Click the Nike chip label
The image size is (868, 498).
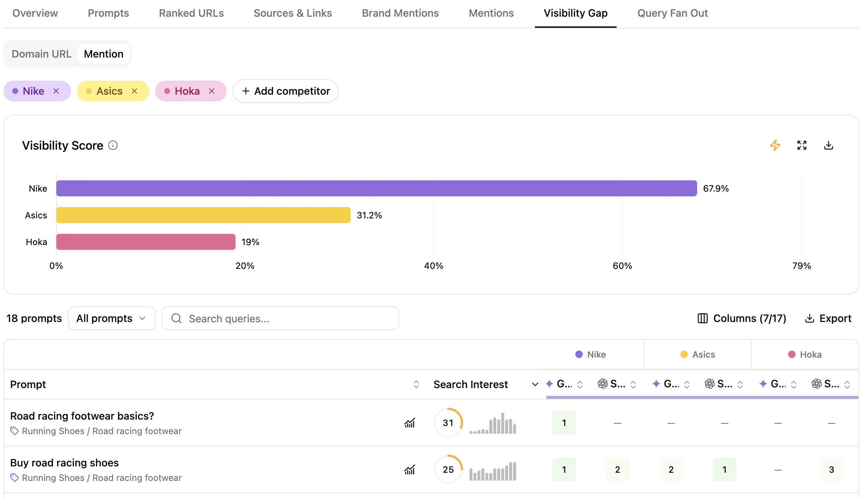(33, 91)
